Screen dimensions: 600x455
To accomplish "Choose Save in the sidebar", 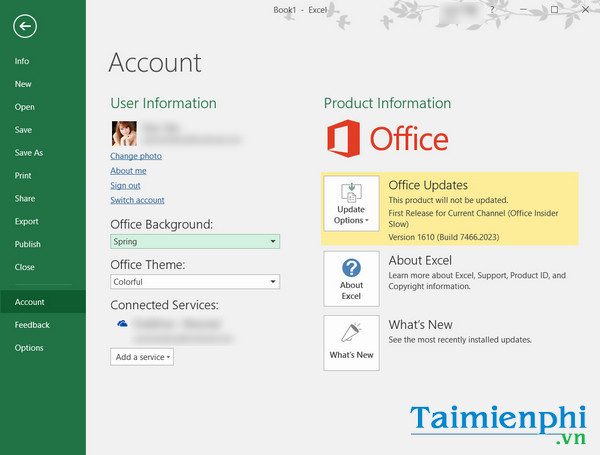I will (x=23, y=130).
